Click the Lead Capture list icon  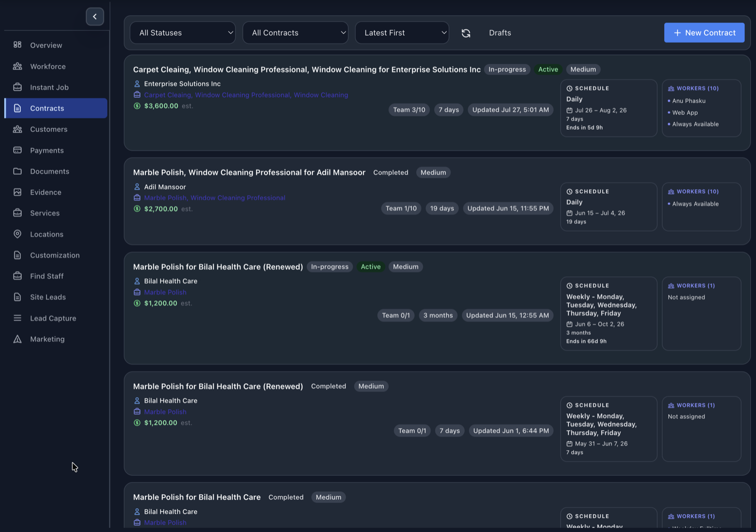click(x=17, y=318)
